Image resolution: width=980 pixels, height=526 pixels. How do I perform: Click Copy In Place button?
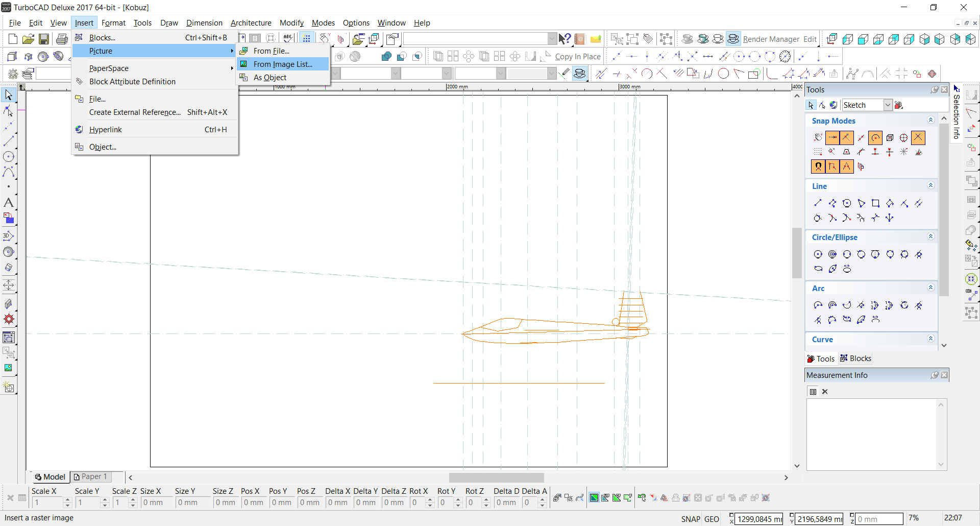coord(577,57)
